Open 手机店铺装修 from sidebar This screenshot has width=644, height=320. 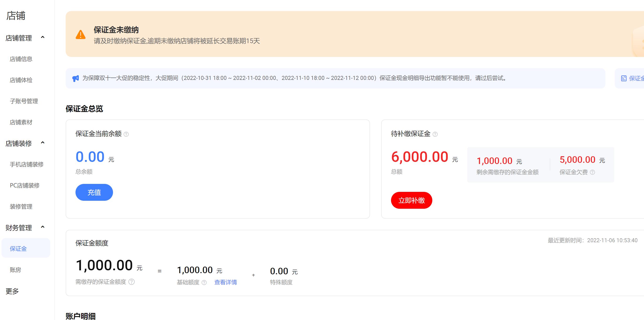tap(27, 165)
